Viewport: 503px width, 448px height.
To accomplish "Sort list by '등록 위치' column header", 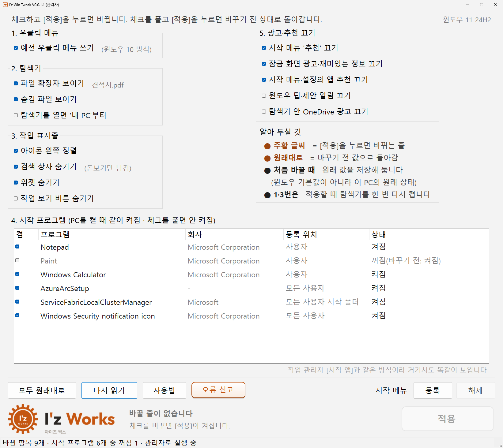I will click(326, 235).
